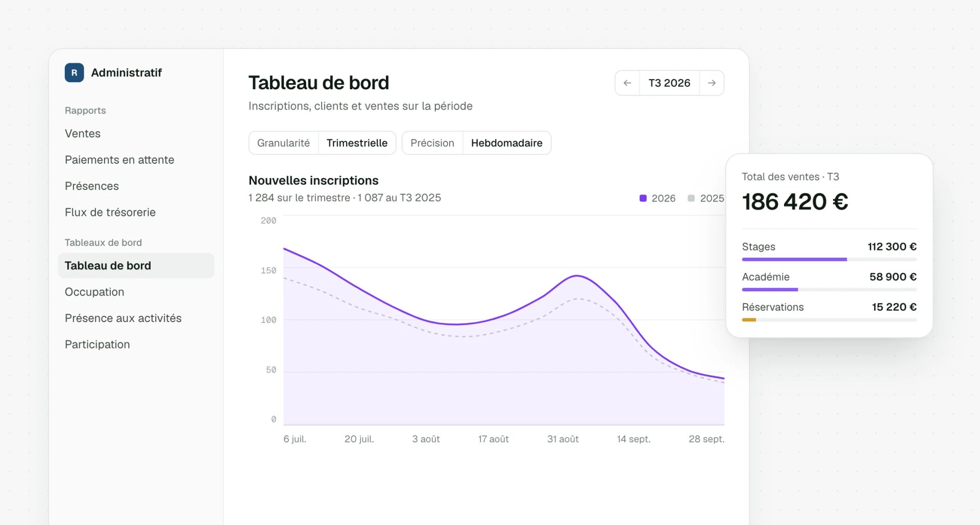The height and width of the screenshot is (525, 980).
Task: Select Tableau de bord sidebar item
Action: 136,265
